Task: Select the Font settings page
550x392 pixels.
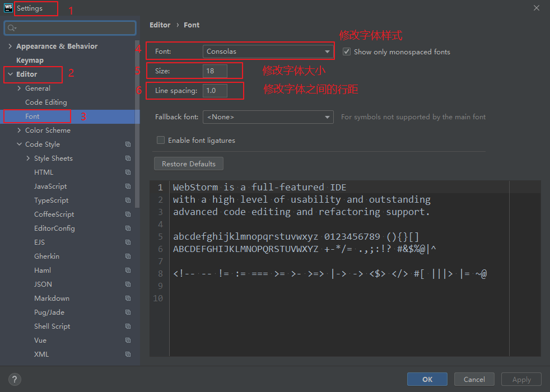Action: click(x=69, y=116)
